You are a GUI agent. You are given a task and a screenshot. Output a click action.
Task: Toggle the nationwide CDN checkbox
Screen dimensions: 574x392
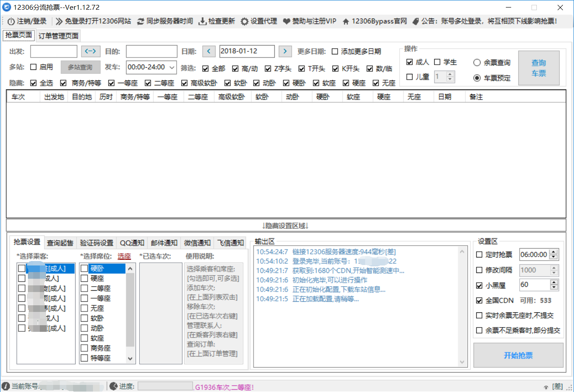point(479,300)
